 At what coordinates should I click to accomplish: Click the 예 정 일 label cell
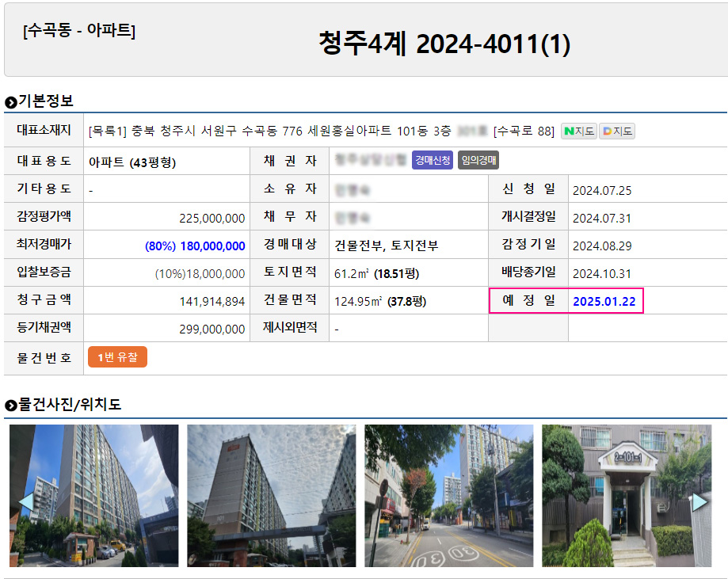(529, 300)
